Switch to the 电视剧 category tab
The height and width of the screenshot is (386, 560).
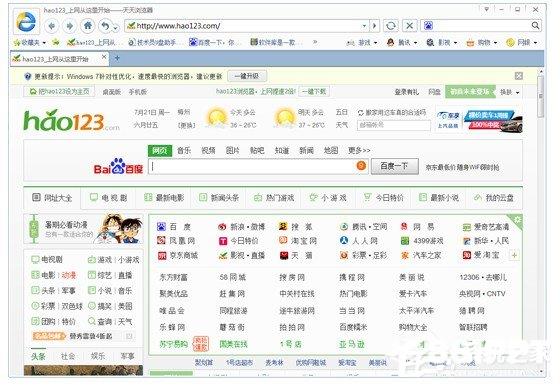point(109,198)
